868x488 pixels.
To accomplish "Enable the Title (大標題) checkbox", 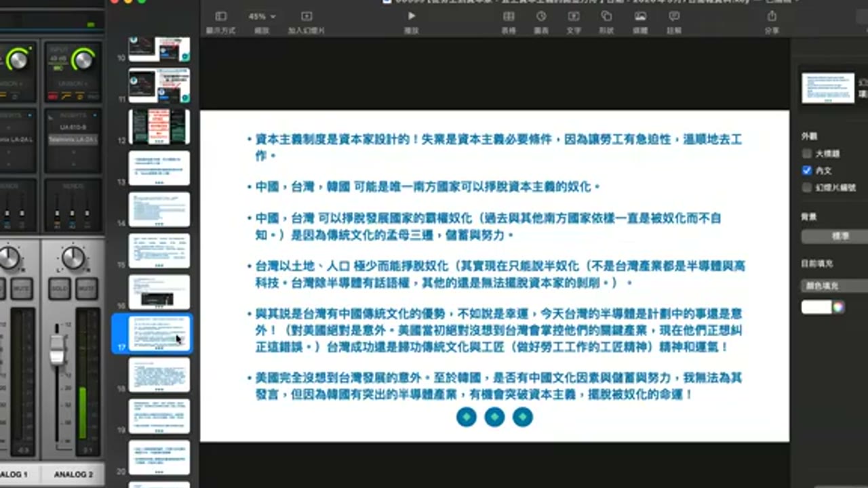I will point(807,154).
